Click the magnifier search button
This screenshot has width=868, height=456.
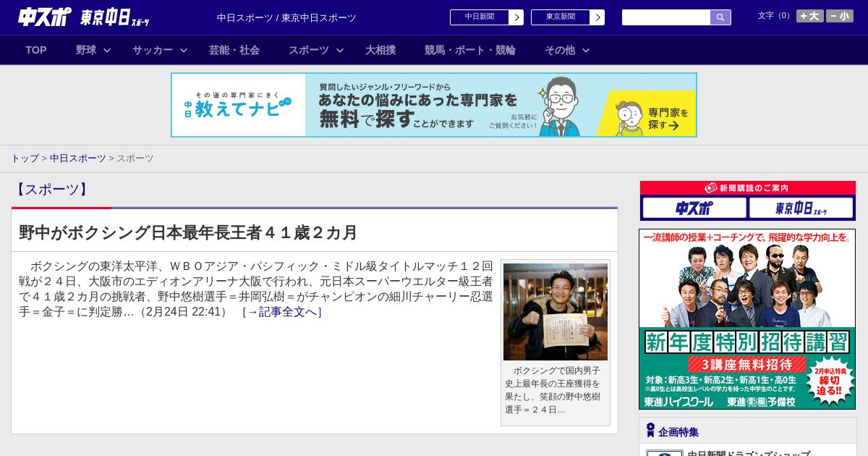click(720, 17)
